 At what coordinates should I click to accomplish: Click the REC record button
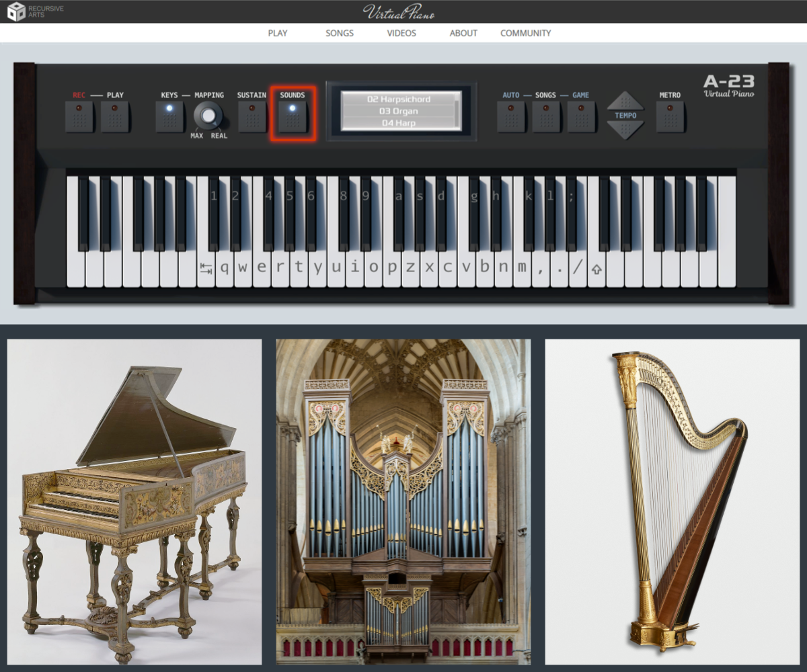pos(79,116)
